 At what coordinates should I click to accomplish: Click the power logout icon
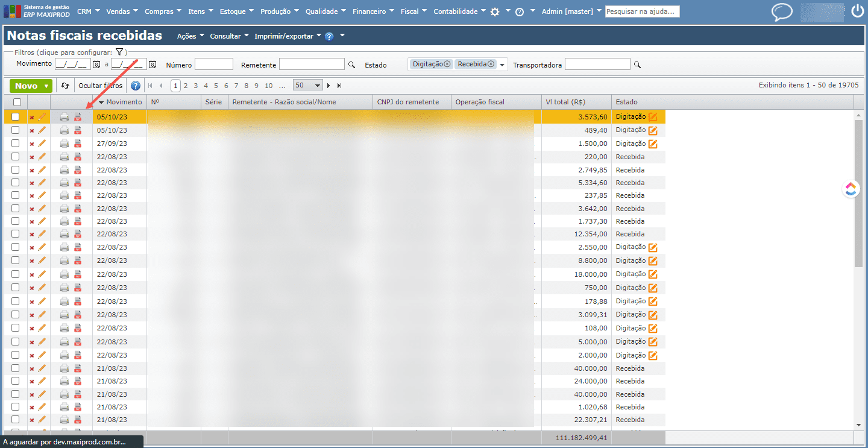(x=857, y=11)
